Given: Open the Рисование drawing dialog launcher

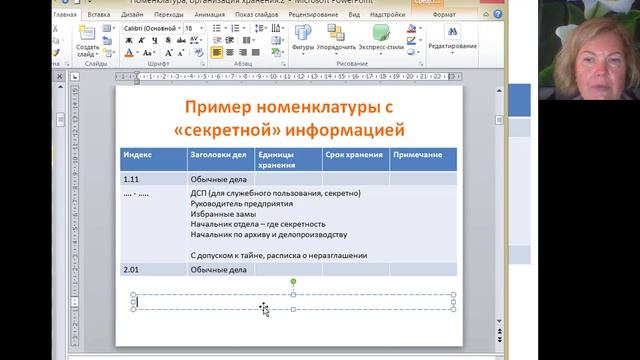Looking at the screenshot, I should coord(420,64).
